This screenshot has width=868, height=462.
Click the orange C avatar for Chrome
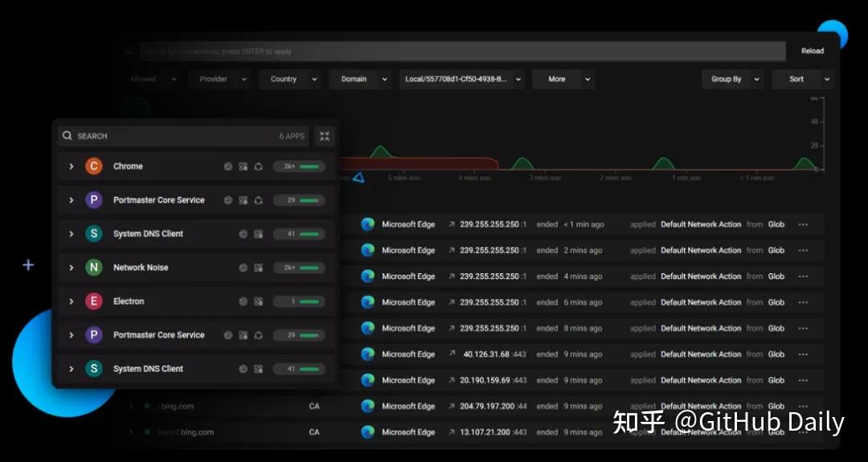(93, 166)
